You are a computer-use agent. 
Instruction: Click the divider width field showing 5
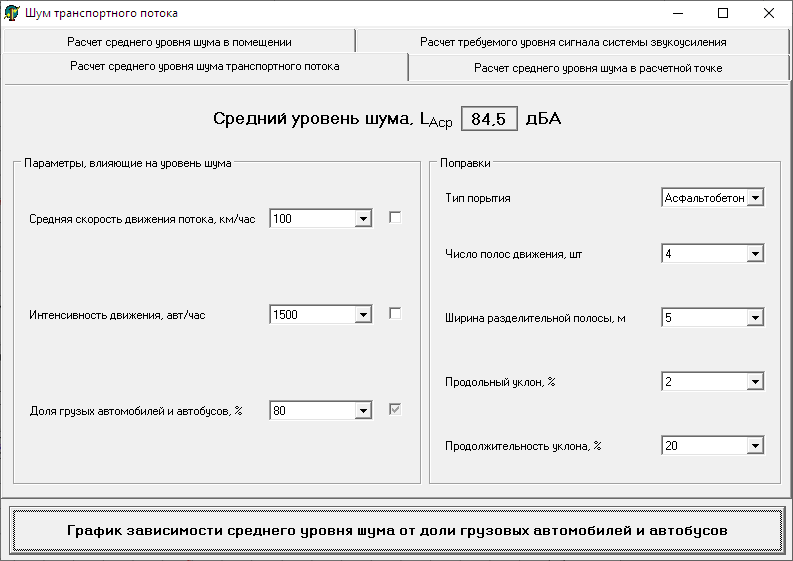pos(704,318)
